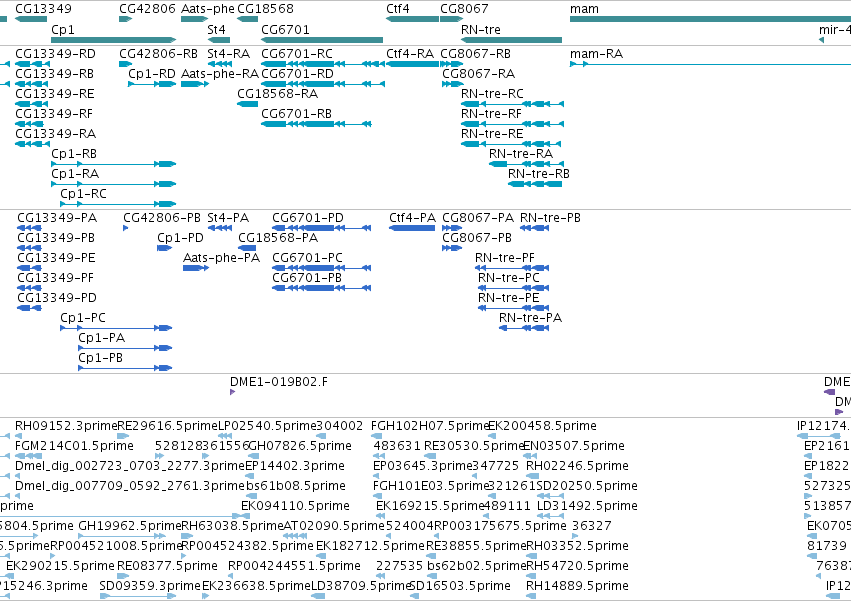Select the Ctf4 gene label

[398, 9]
